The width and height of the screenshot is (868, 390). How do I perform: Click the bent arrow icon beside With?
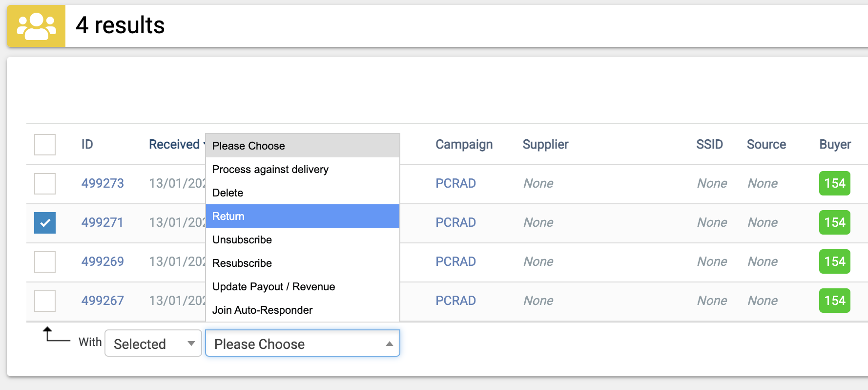(x=56, y=335)
